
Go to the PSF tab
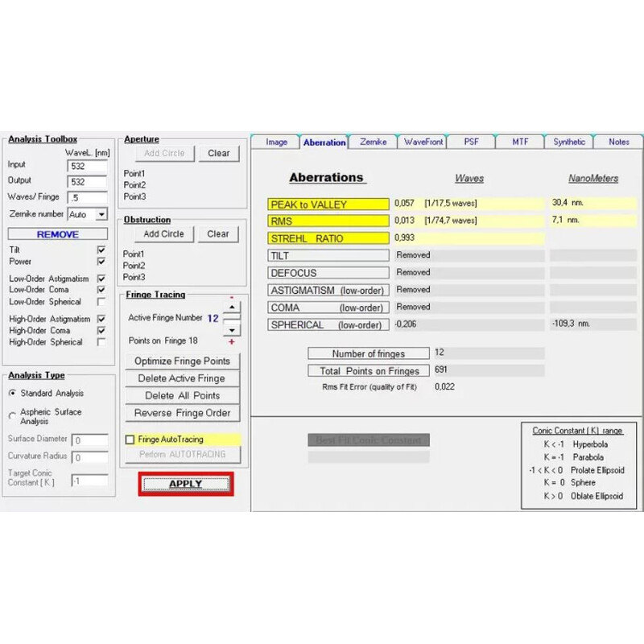click(x=471, y=142)
